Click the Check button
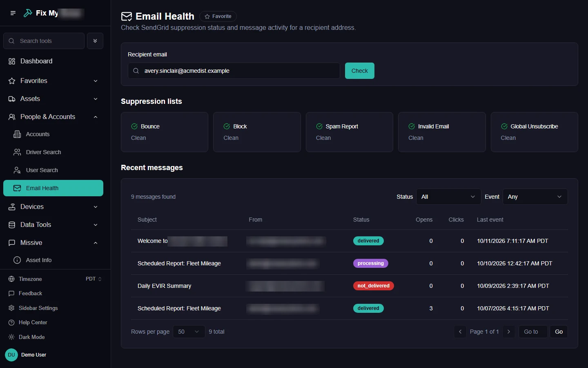 click(x=360, y=71)
